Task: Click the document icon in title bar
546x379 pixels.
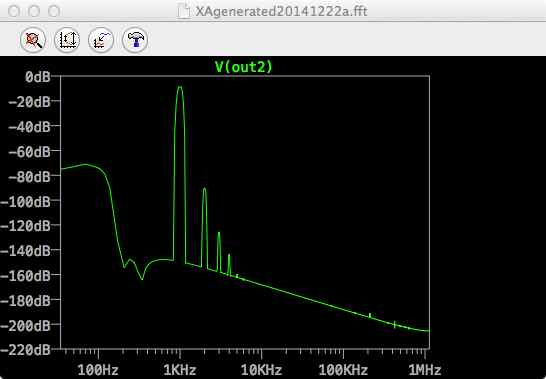Action: coord(184,11)
